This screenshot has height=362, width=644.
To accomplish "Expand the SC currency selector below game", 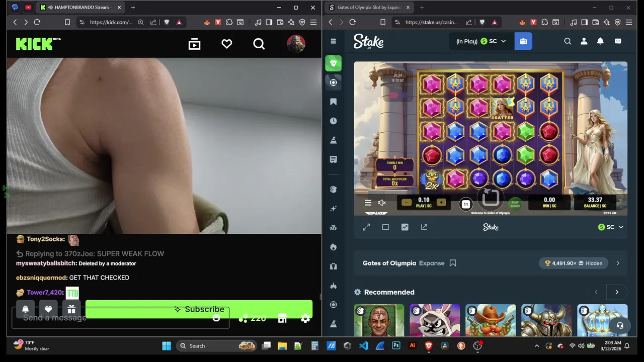I will point(611,227).
